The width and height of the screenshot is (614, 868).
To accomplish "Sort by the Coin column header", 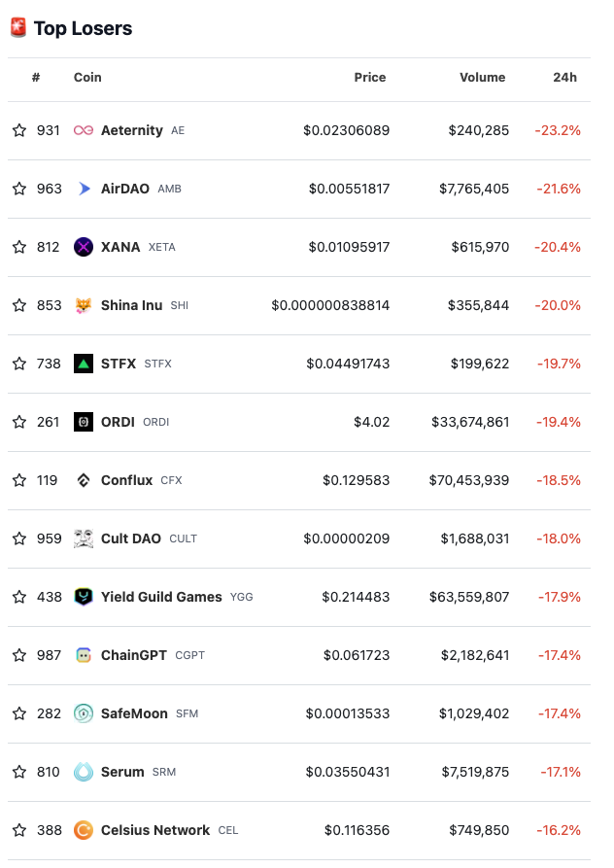I will (87, 78).
